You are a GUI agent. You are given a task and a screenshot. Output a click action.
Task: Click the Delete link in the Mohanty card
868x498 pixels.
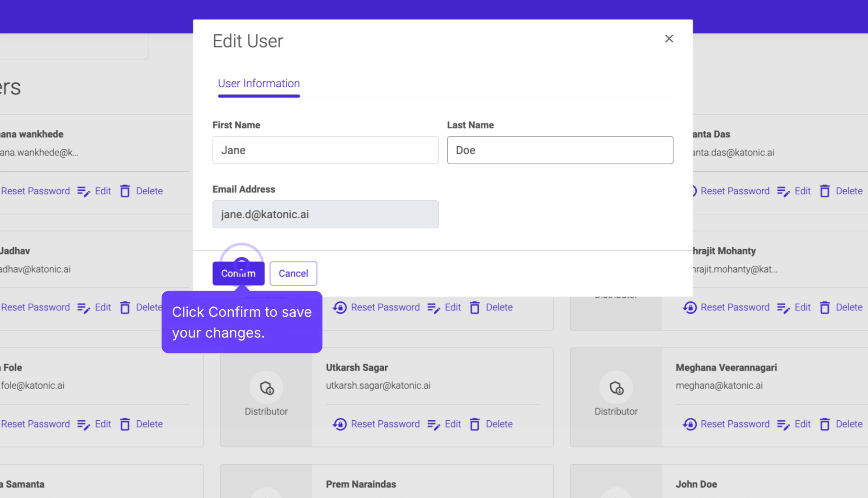852,307
